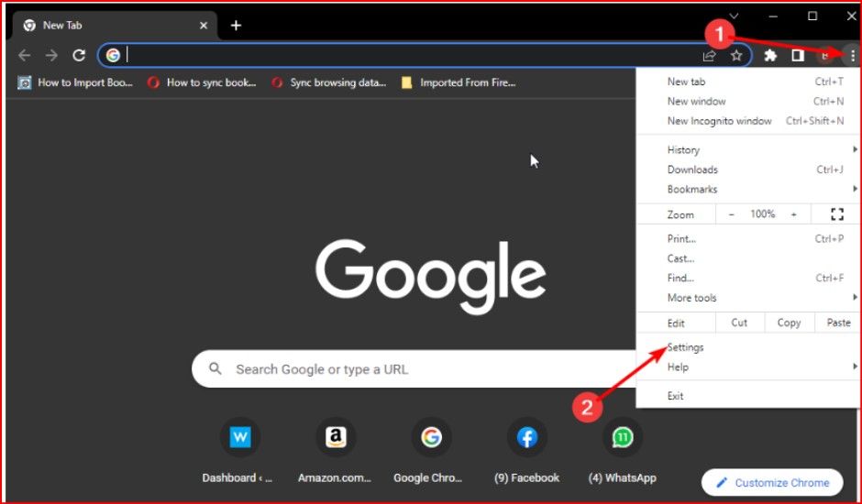The image size is (862, 504).
Task: Select Print... menu item
Action: coord(747,238)
